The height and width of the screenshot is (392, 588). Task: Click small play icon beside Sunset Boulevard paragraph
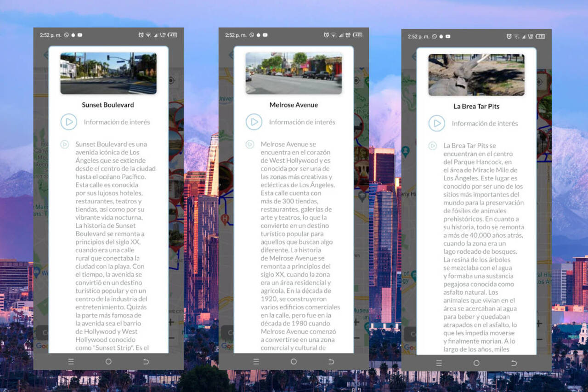click(x=65, y=144)
